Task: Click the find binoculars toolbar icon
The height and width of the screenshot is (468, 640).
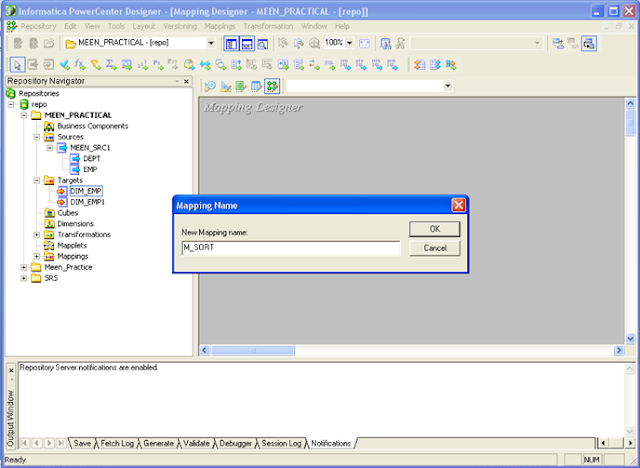Action: coord(386,43)
